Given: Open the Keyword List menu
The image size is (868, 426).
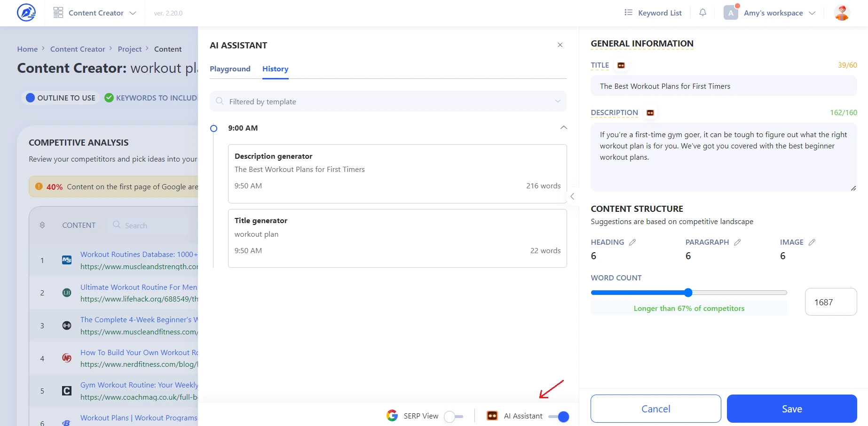Looking at the screenshot, I should (x=653, y=13).
